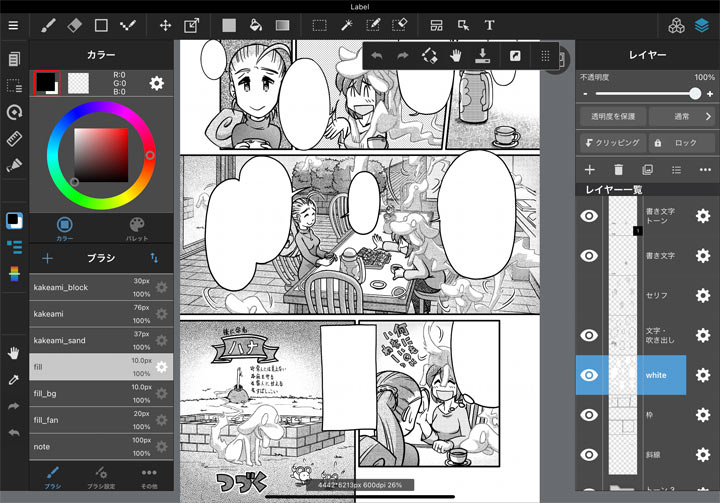Image resolution: width=720 pixels, height=503 pixels.
Task: Toggle visibility of 枠 layer
Action: [589, 415]
